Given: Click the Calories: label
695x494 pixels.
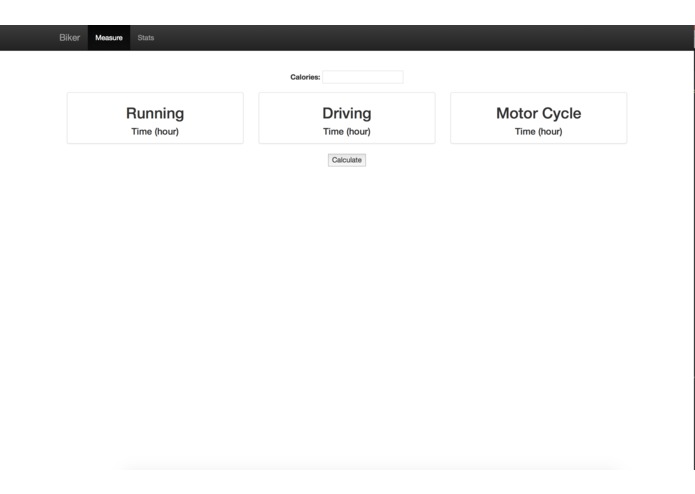Looking at the screenshot, I should pos(305,77).
